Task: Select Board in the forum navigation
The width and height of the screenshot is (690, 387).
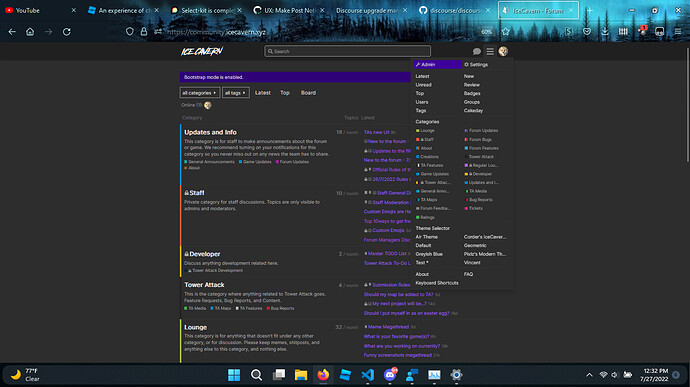Action: click(x=308, y=93)
